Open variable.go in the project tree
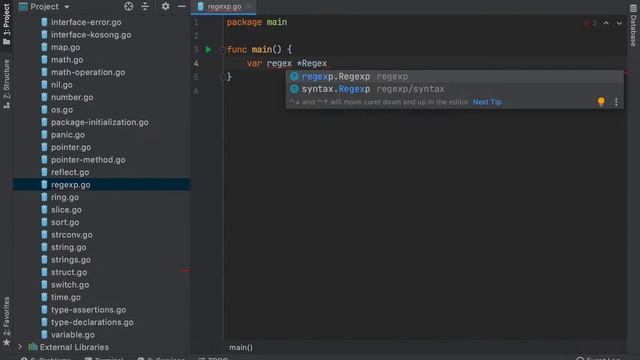The height and width of the screenshot is (360, 640). tap(73, 335)
